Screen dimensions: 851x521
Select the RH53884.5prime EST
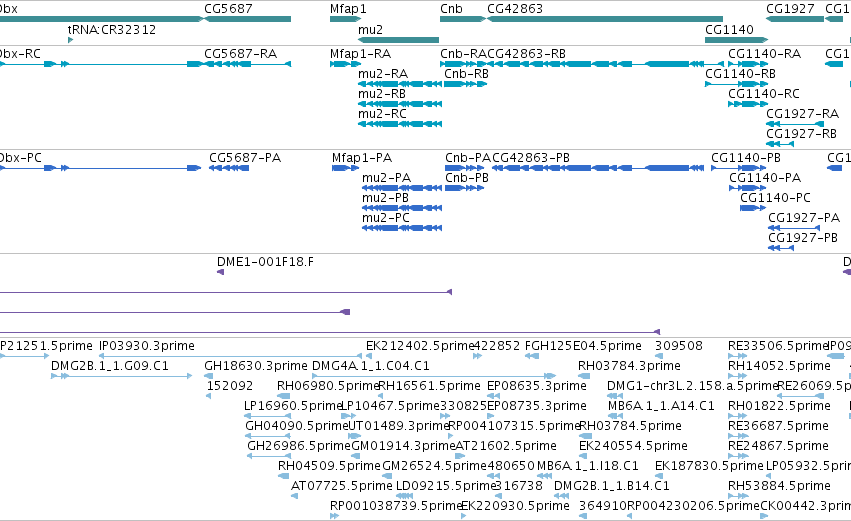(737, 497)
